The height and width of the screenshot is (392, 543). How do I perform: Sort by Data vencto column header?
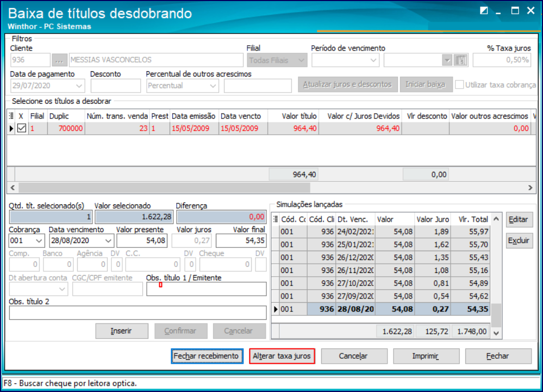[x=243, y=116]
